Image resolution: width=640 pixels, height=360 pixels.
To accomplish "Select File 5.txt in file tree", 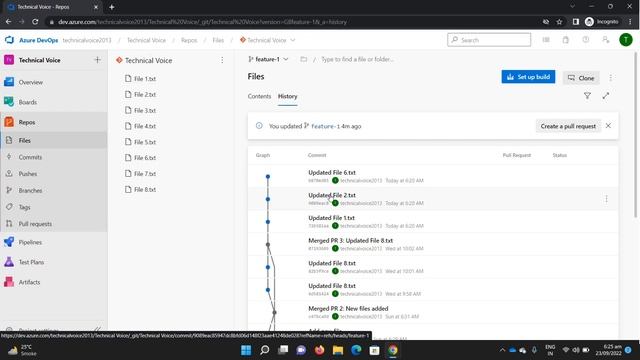I will (144, 142).
